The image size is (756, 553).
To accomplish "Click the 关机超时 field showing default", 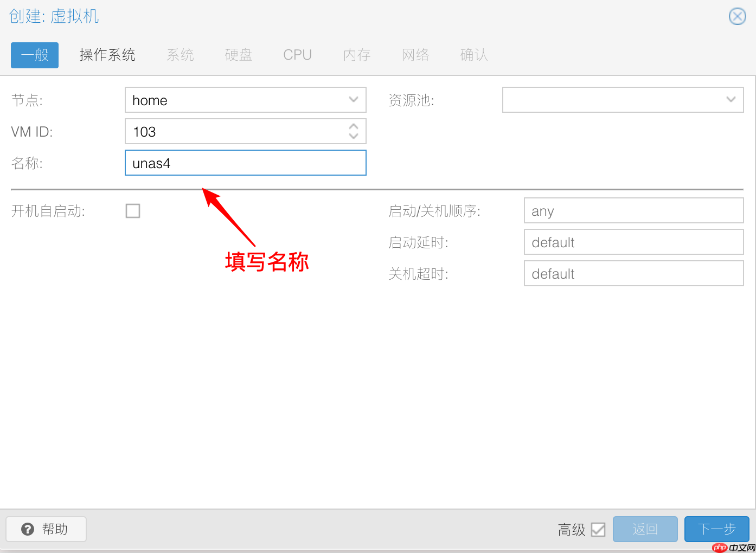I will click(633, 273).
